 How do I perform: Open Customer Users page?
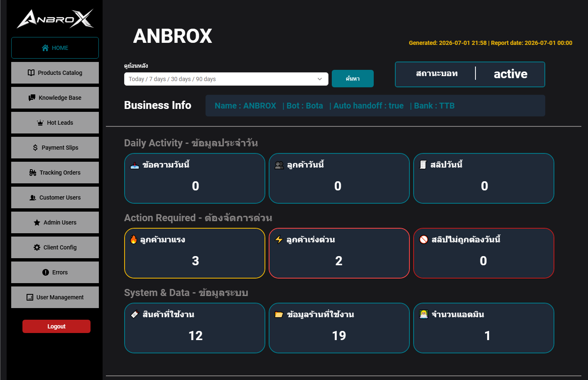[55, 197]
